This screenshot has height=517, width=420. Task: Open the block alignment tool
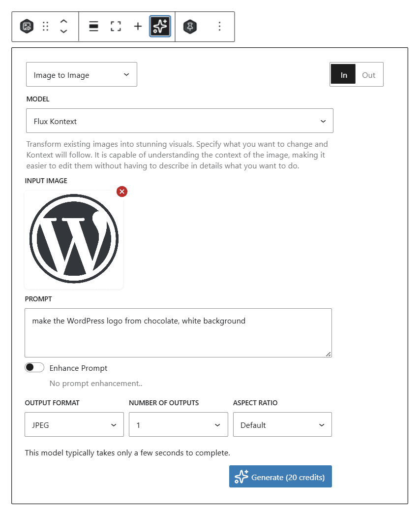pos(93,27)
